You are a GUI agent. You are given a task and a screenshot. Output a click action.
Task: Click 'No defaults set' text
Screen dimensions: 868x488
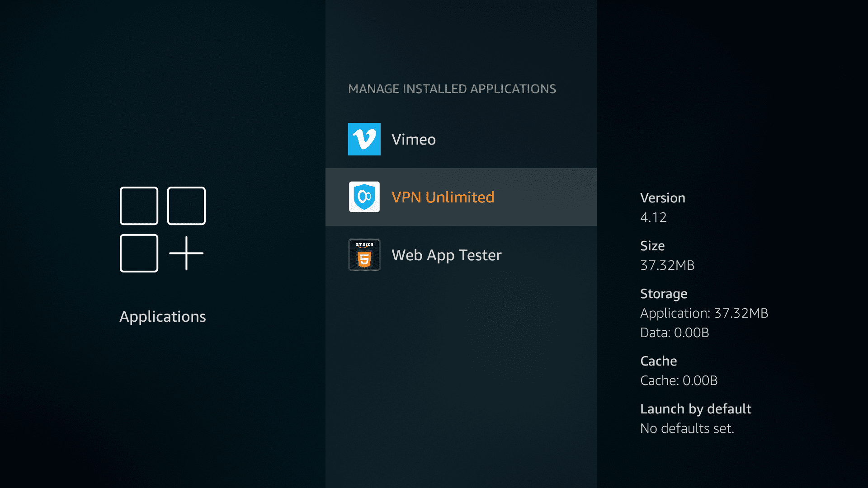coord(687,428)
